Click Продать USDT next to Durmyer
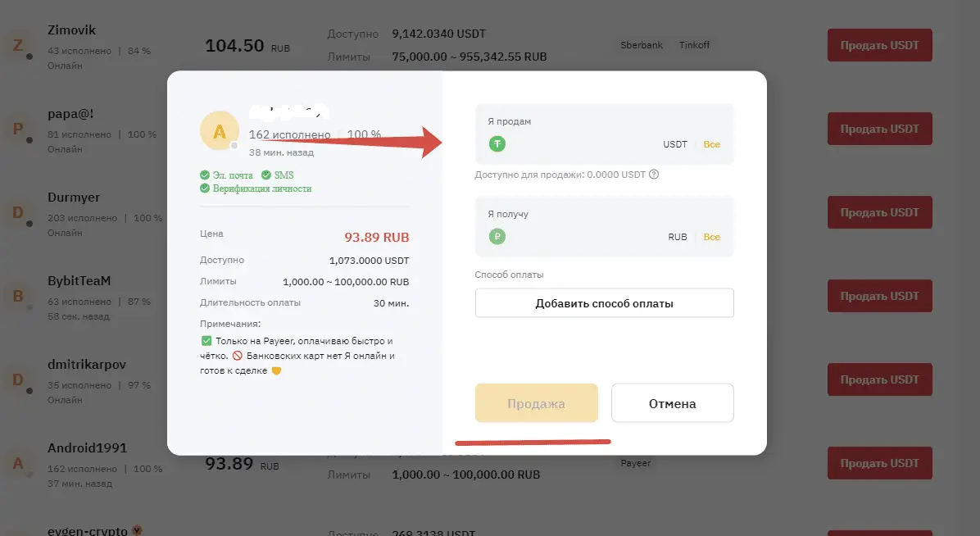The image size is (980, 536). pos(879,212)
